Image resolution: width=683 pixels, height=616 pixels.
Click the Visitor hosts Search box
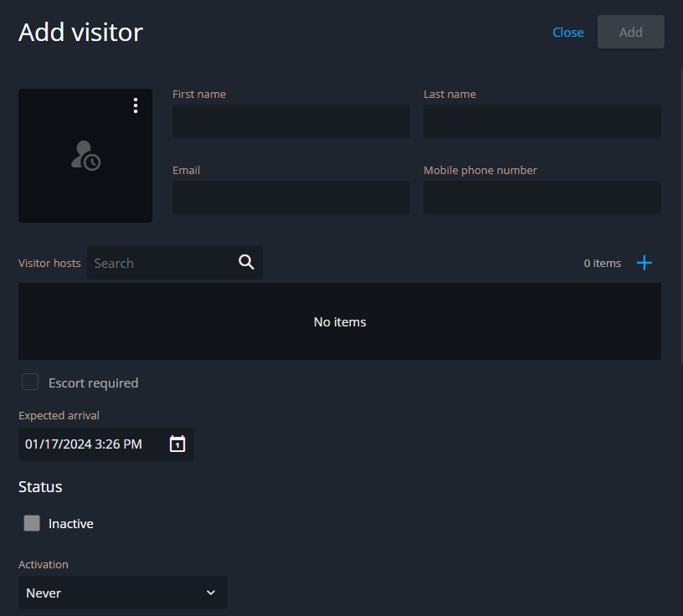click(x=159, y=263)
